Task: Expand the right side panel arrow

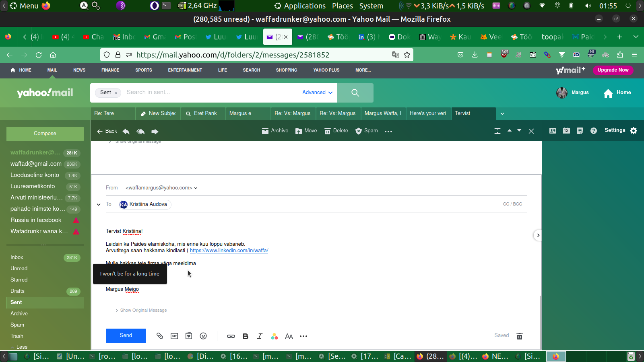Action: pos(538,235)
